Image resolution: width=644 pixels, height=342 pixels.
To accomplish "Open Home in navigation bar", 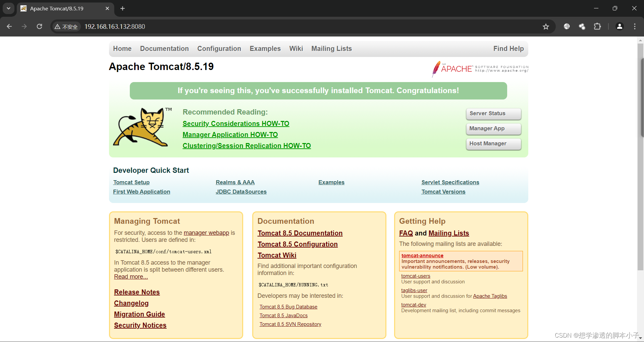I will tap(122, 49).
